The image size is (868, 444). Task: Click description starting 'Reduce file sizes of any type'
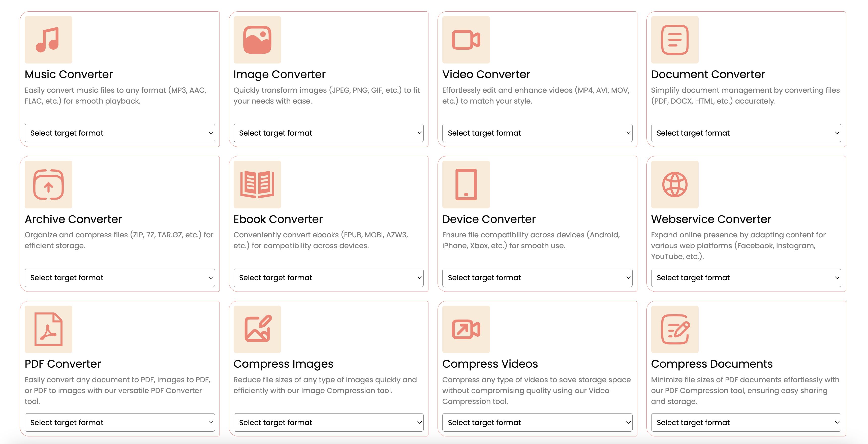tap(325, 385)
